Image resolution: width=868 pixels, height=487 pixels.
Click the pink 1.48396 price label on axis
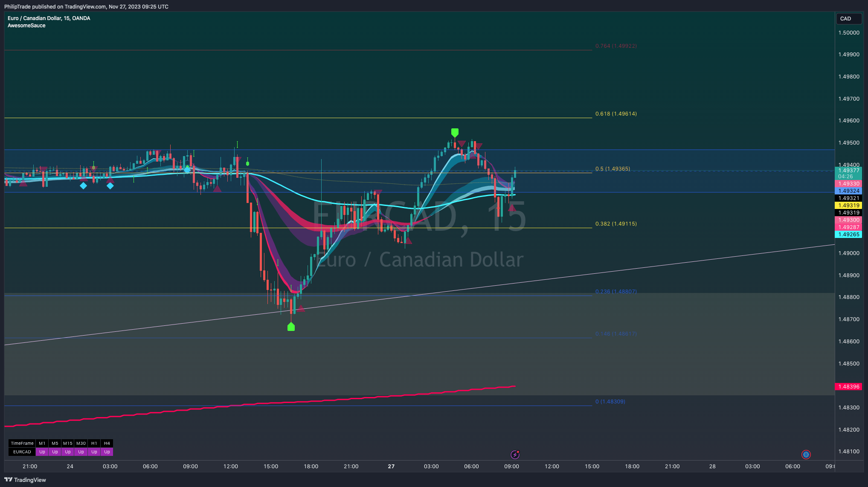pos(848,386)
